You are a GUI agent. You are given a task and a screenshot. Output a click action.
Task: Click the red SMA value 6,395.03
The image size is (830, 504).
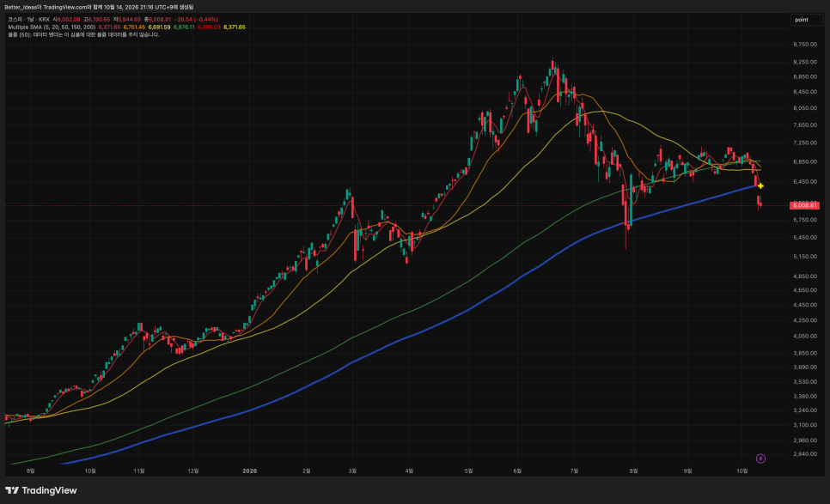click(x=209, y=27)
